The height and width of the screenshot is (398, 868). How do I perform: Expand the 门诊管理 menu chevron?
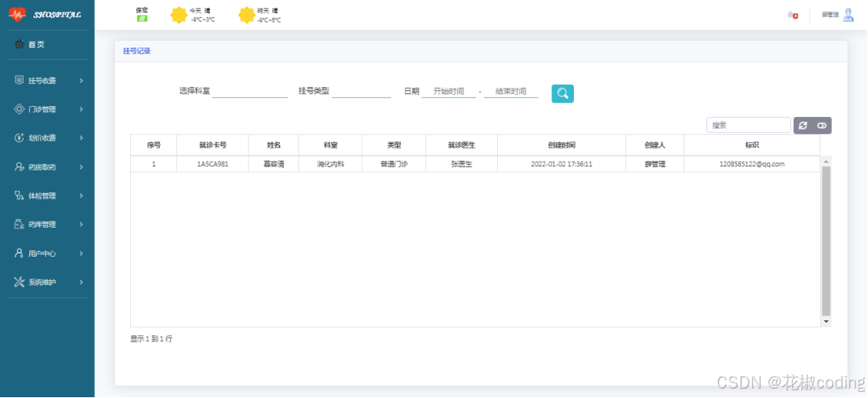coord(82,110)
